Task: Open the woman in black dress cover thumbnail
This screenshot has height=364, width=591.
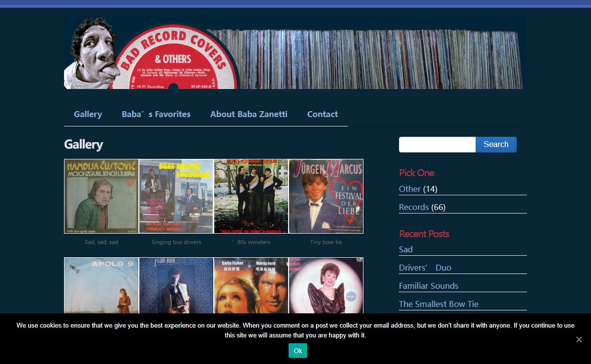Action: pyautogui.click(x=326, y=285)
